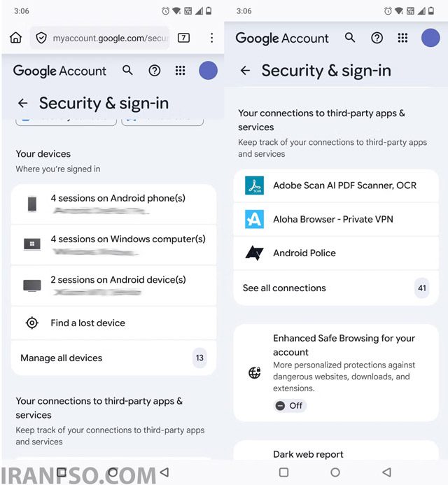This screenshot has height=485, width=448.
Task: Open Aloha Browser - Private VPN connection
Action: 336,219
